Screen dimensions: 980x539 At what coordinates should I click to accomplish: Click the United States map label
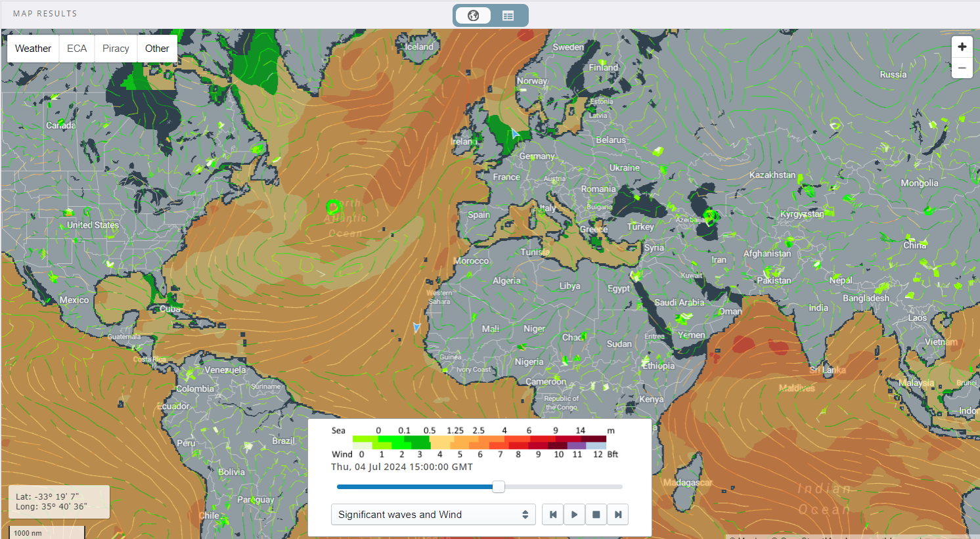pyautogui.click(x=93, y=225)
